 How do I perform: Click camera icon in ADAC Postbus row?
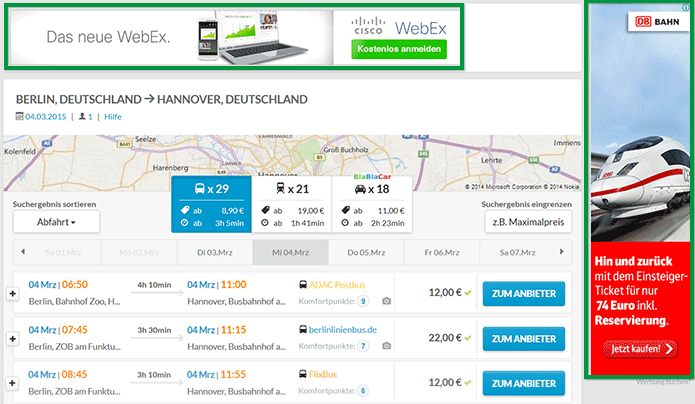click(x=387, y=301)
